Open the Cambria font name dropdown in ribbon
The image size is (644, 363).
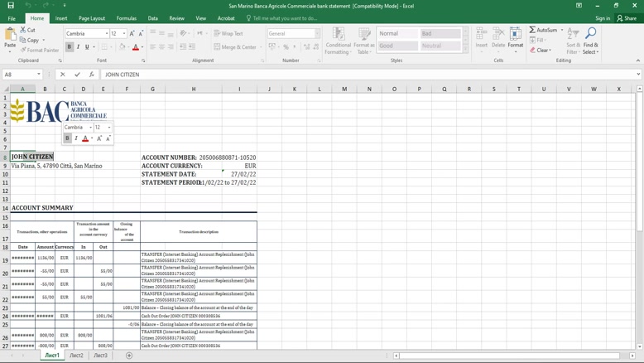(107, 34)
